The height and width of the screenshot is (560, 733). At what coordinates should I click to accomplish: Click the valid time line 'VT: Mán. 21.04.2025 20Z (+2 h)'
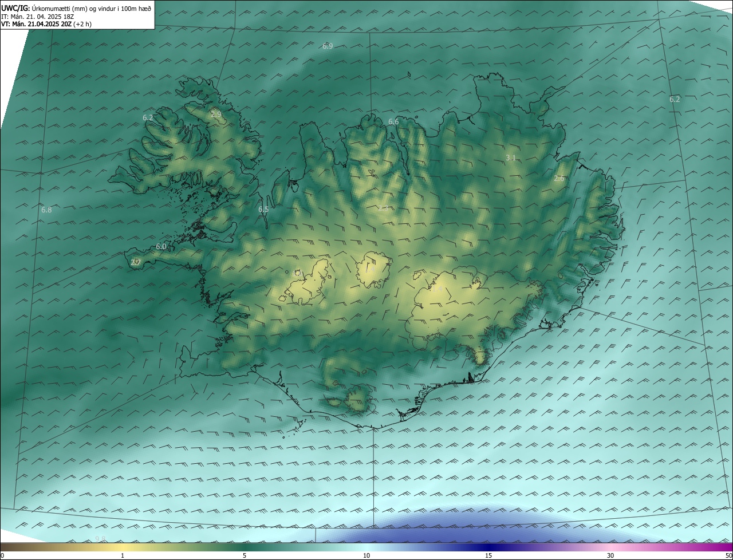pos(46,24)
